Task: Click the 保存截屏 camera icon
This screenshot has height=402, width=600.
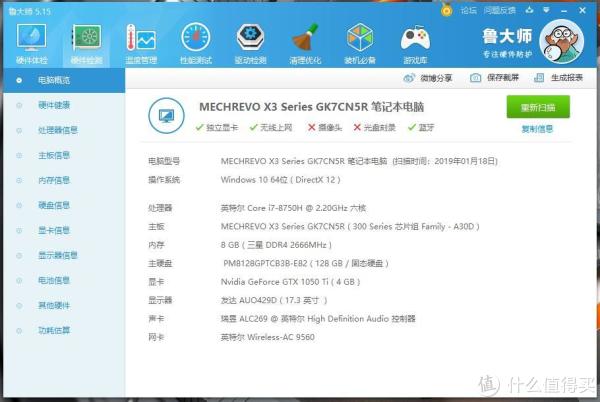Action: coord(475,78)
